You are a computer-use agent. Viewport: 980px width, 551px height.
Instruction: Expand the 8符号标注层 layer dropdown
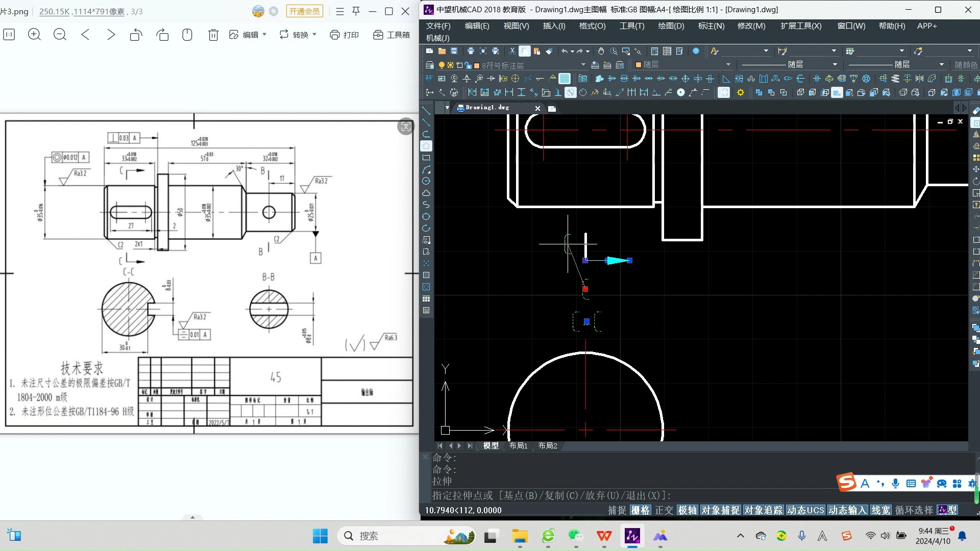(583, 65)
